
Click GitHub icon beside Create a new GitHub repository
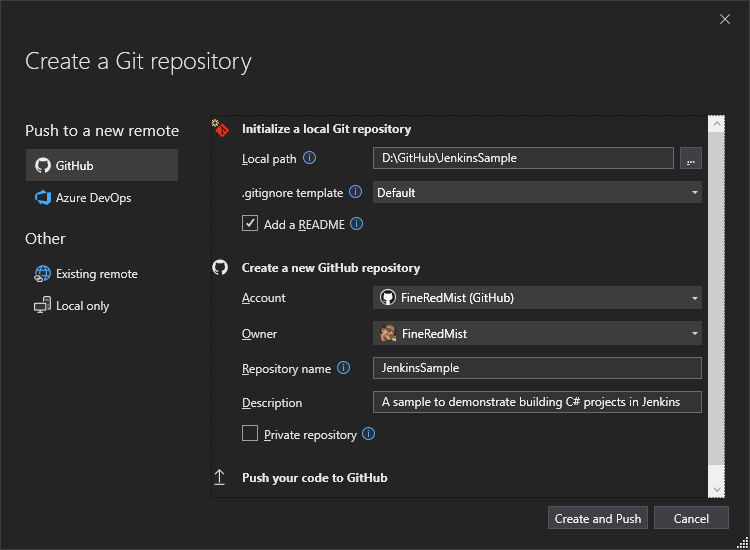pyautogui.click(x=220, y=267)
